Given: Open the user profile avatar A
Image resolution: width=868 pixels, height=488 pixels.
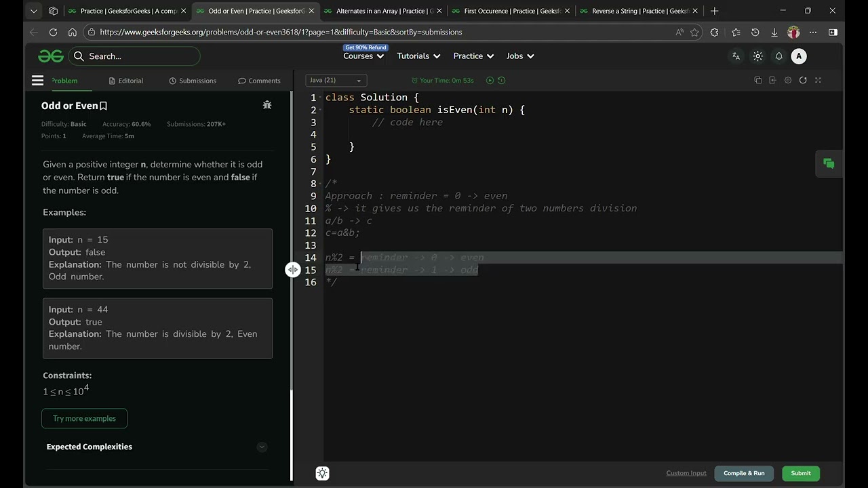Looking at the screenshot, I should [799, 56].
